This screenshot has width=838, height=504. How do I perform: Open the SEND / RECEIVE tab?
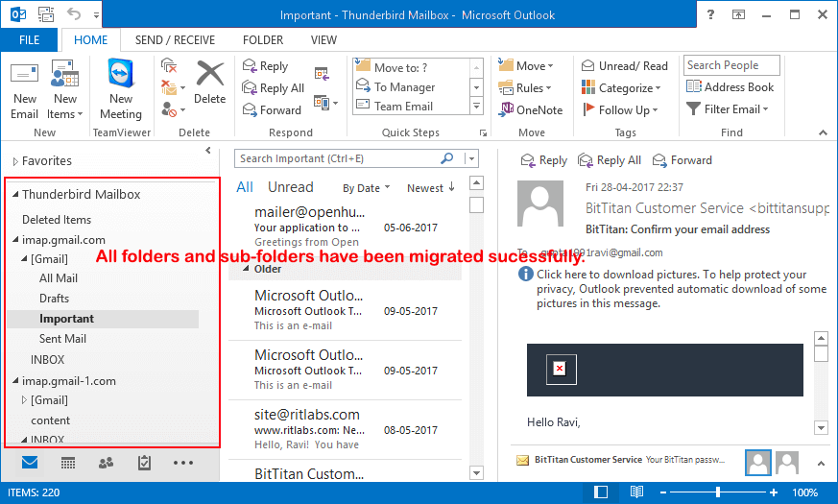[175, 40]
